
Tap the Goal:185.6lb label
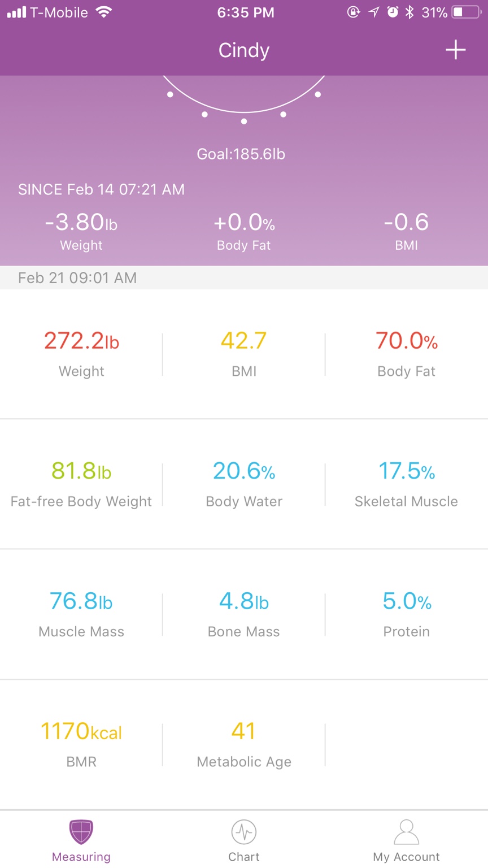241,154
